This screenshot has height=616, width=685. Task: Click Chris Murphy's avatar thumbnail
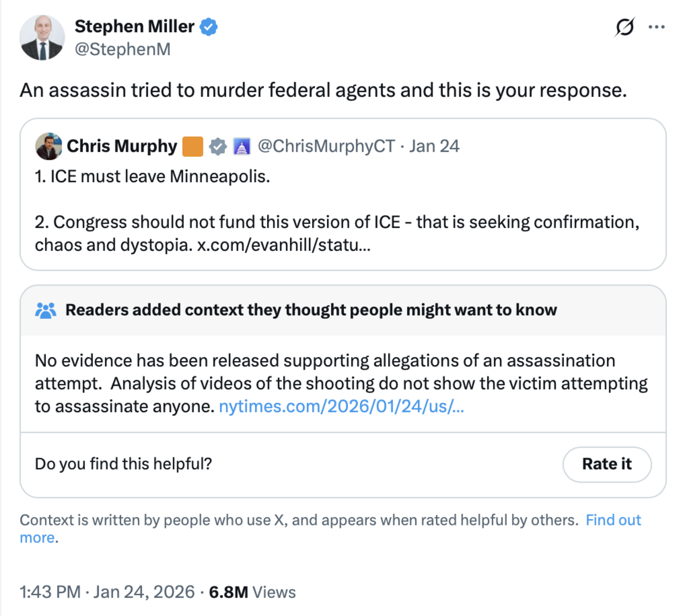point(48,146)
